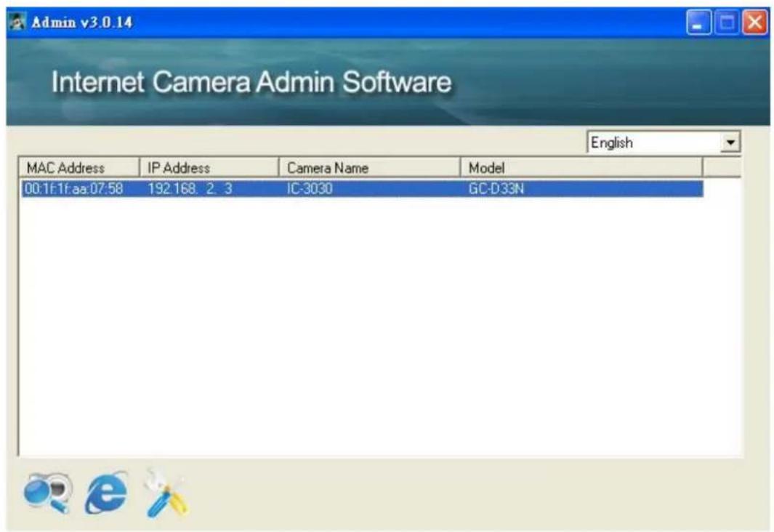This screenshot has height=532, width=774.
Task: Sort by Model column header
Action: click(x=581, y=168)
